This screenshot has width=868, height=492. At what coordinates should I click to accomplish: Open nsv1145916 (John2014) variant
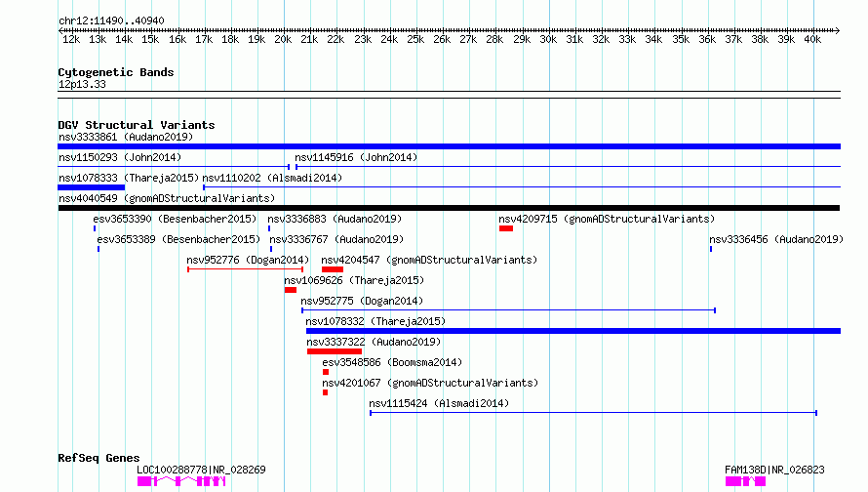pyautogui.click(x=356, y=157)
